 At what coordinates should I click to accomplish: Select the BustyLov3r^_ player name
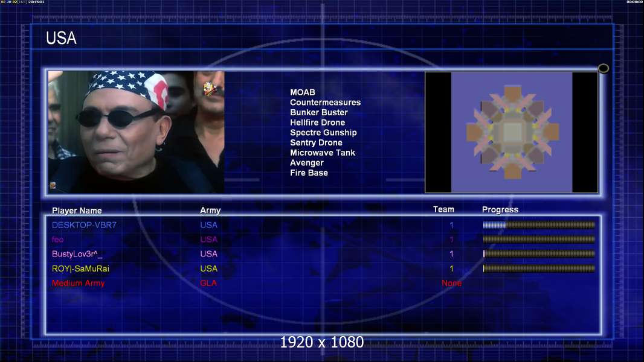(77, 254)
